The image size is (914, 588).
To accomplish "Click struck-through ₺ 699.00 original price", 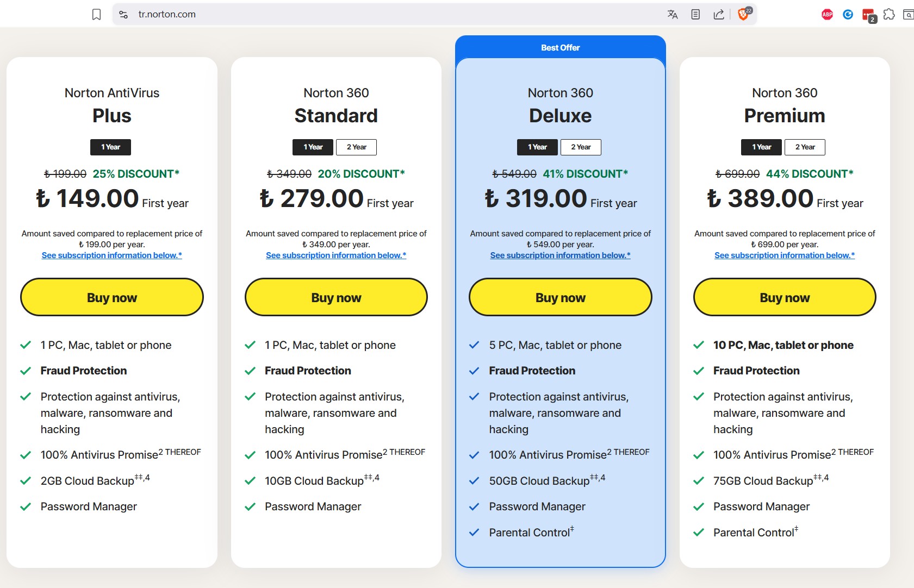I will [x=738, y=174].
